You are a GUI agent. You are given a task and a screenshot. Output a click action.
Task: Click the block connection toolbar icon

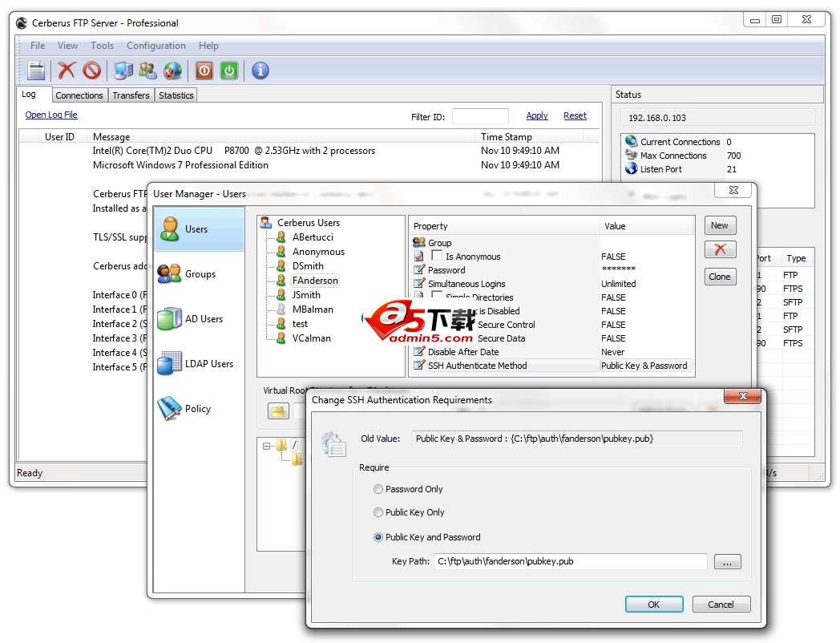[x=91, y=71]
